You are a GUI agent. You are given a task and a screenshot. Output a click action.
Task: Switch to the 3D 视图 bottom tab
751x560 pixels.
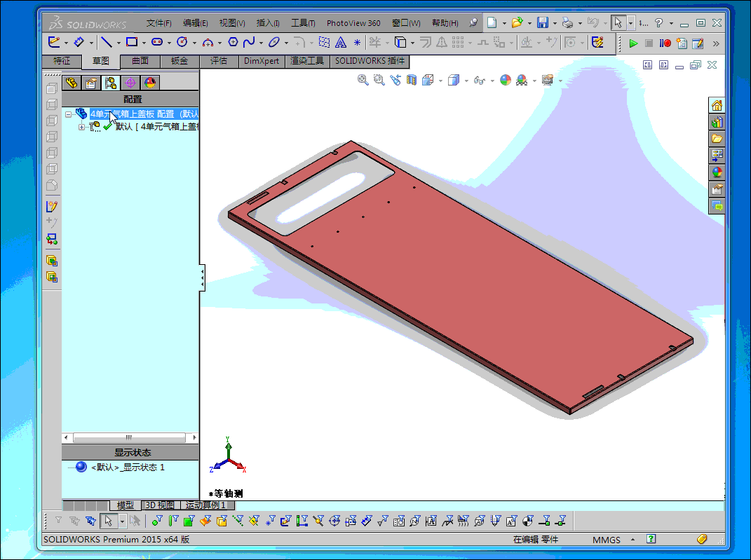(x=160, y=505)
